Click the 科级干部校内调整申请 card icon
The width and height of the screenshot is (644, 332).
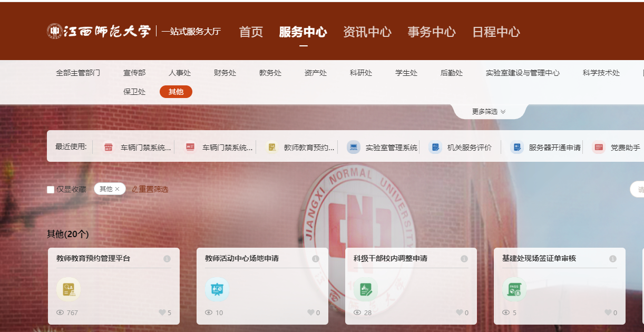coord(366,289)
